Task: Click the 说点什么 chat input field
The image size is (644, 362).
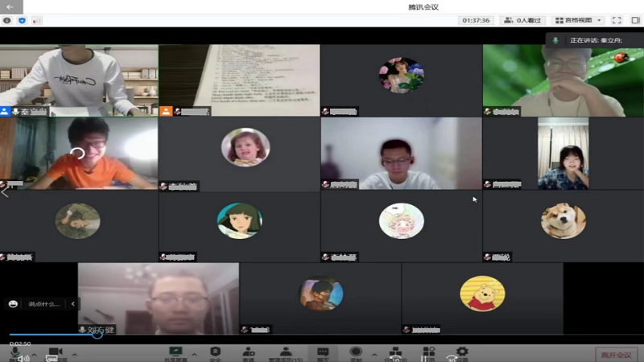Action: click(44, 304)
